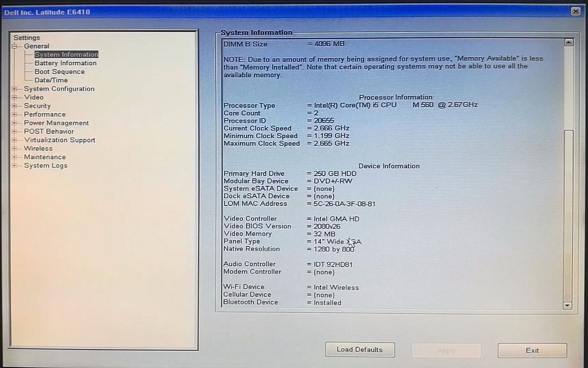Select the Security category label
The width and height of the screenshot is (588, 368).
[x=37, y=106]
